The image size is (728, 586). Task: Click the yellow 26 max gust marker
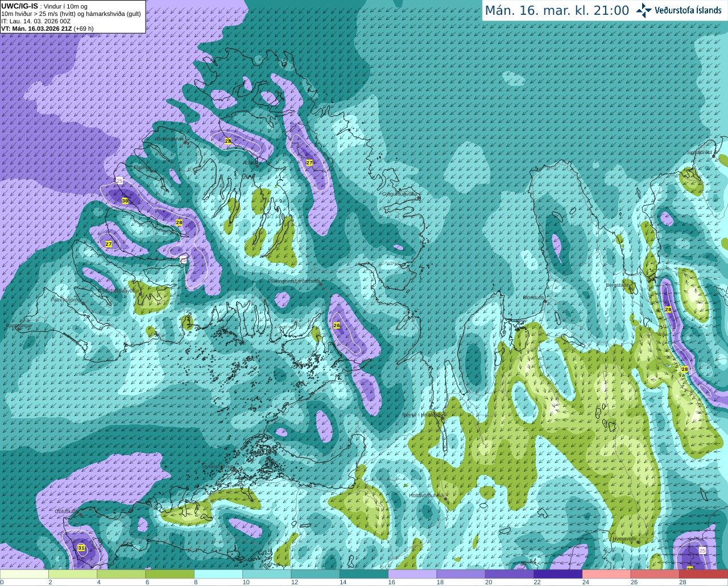click(x=337, y=325)
